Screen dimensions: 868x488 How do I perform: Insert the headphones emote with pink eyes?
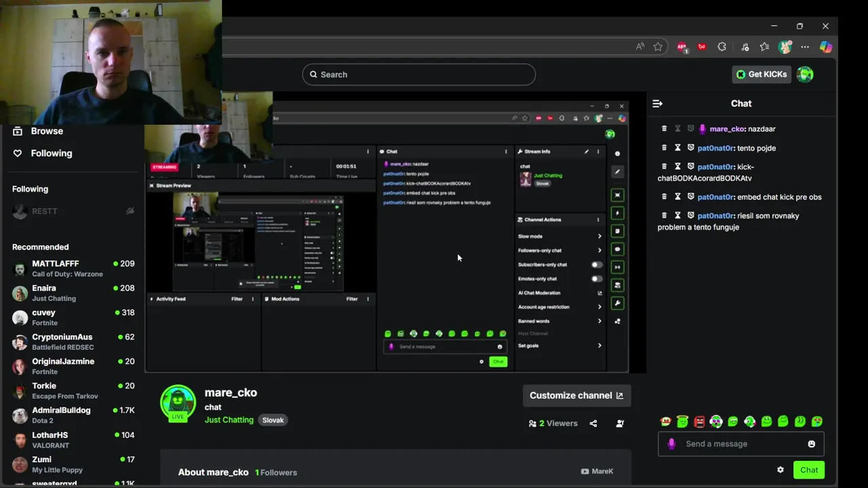click(716, 422)
